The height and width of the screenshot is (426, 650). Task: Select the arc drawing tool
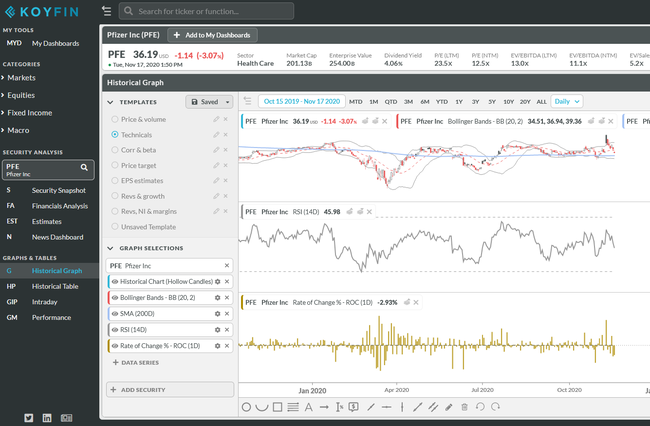[262, 407]
